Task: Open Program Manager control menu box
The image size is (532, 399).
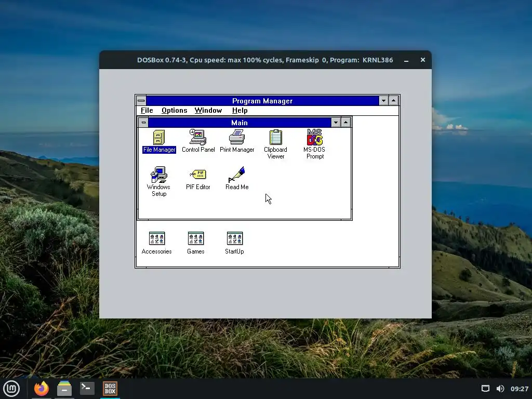Action: coord(141,101)
